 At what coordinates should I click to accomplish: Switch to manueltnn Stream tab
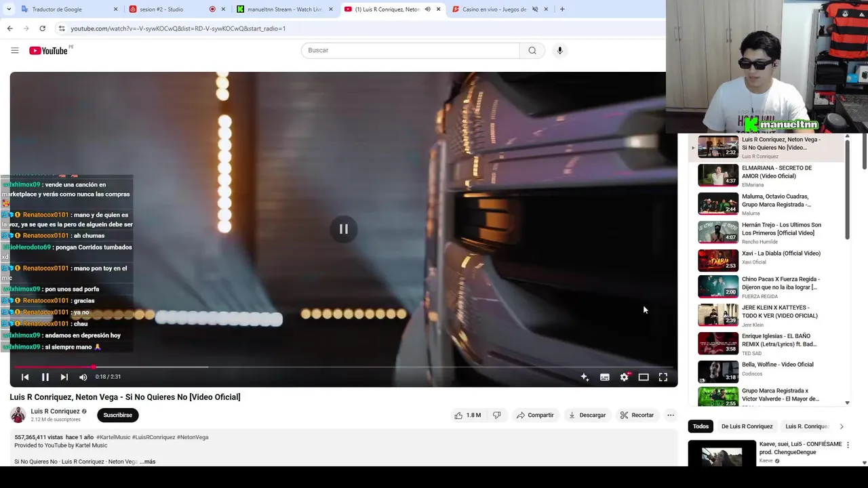click(285, 9)
